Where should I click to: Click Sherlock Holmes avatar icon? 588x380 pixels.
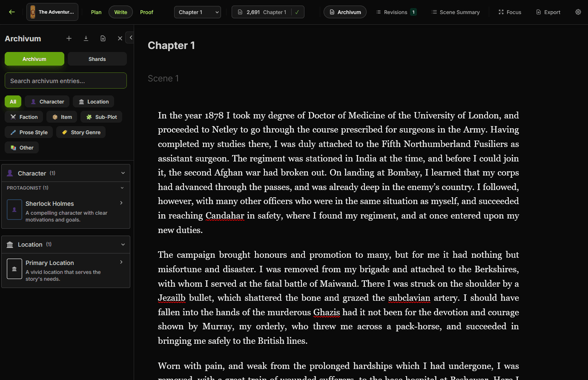(14, 210)
